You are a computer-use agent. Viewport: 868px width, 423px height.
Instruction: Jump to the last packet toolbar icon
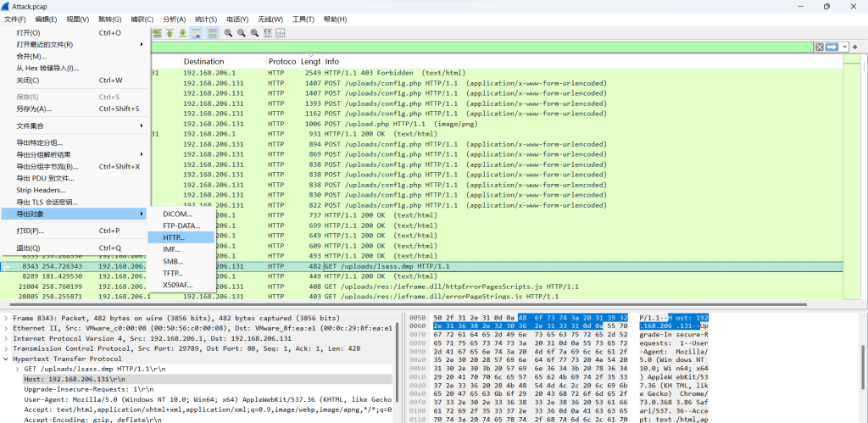click(182, 33)
